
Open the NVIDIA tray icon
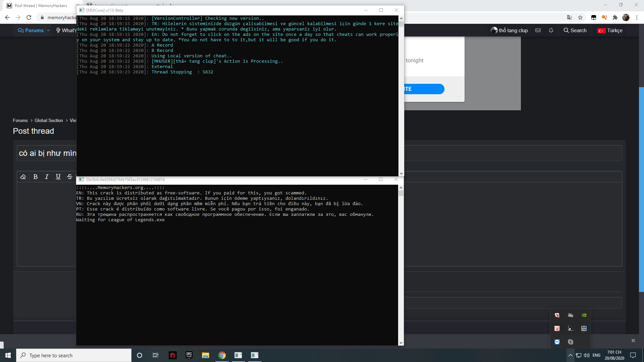[584, 315]
